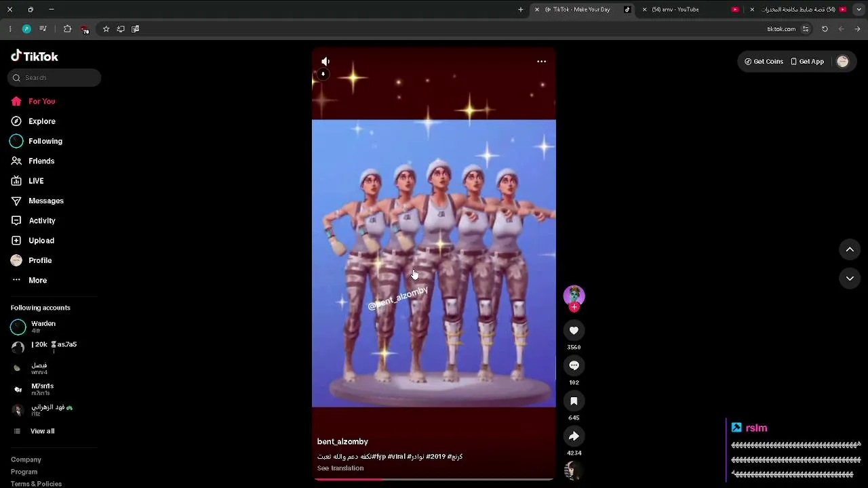Click the TikTok logo
Viewport: 868px width, 488px height.
coord(35,56)
